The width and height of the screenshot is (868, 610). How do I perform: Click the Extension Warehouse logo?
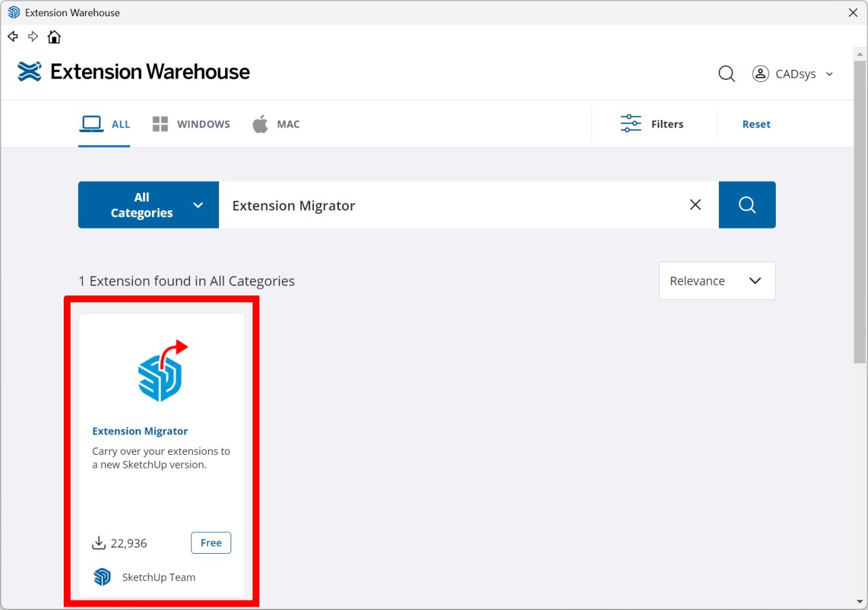point(134,72)
